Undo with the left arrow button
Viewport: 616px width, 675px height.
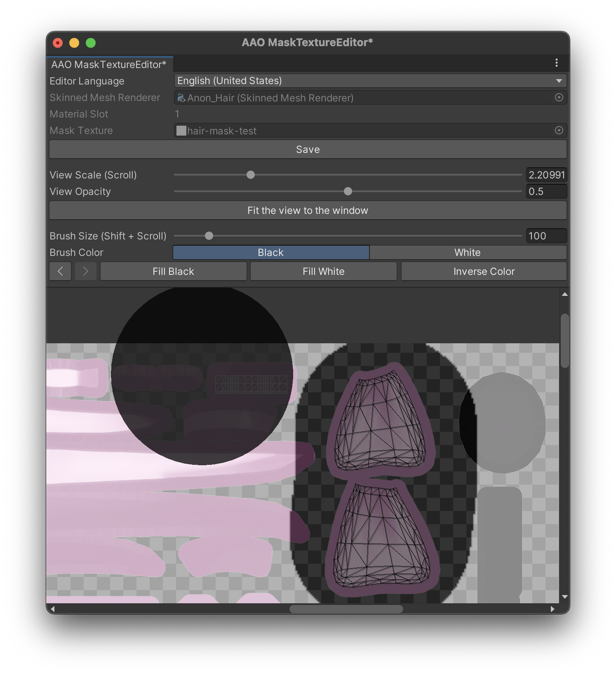coord(60,271)
